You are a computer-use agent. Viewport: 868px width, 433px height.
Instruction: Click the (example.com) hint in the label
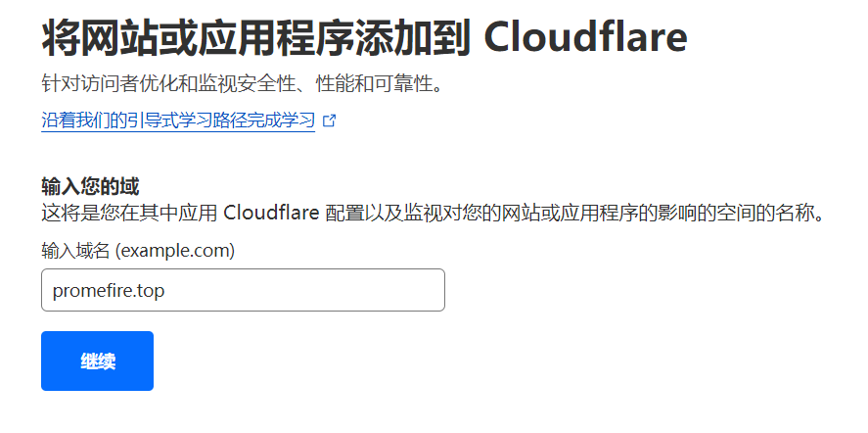pos(175,251)
